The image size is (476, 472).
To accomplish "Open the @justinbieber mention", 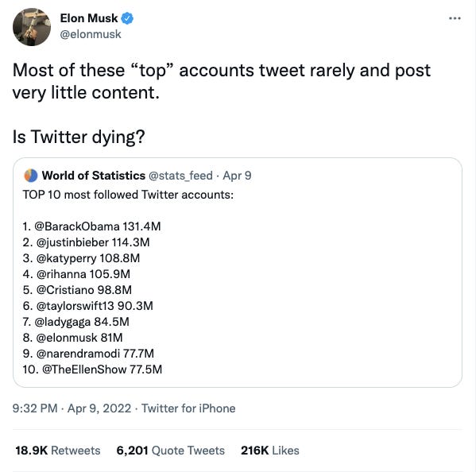I will 72,242.
